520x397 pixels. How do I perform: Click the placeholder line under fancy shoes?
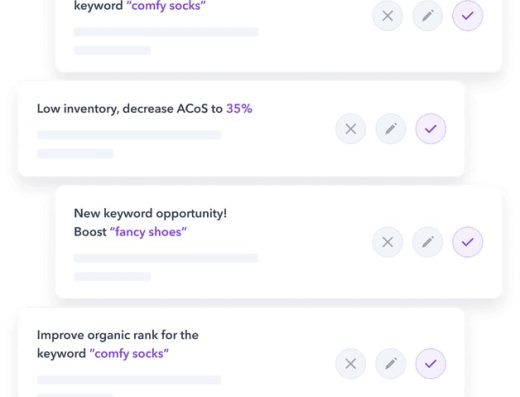point(166,258)
